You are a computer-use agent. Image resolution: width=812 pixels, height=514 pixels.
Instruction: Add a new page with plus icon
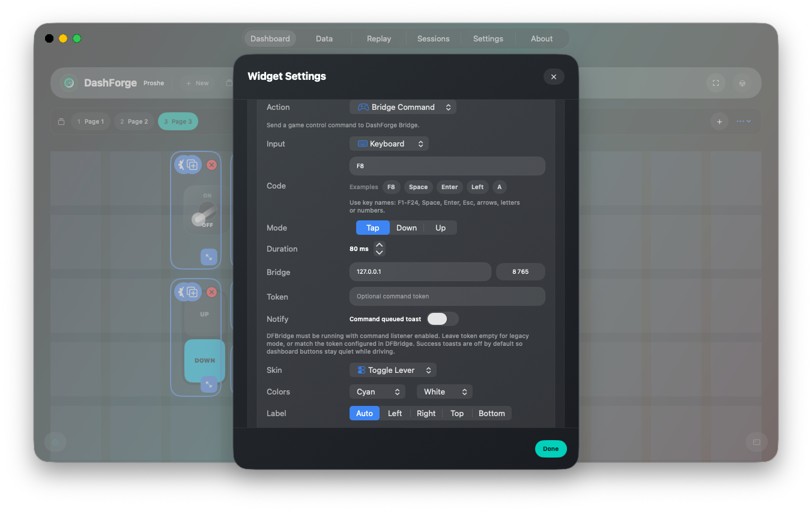click(720, 121)
